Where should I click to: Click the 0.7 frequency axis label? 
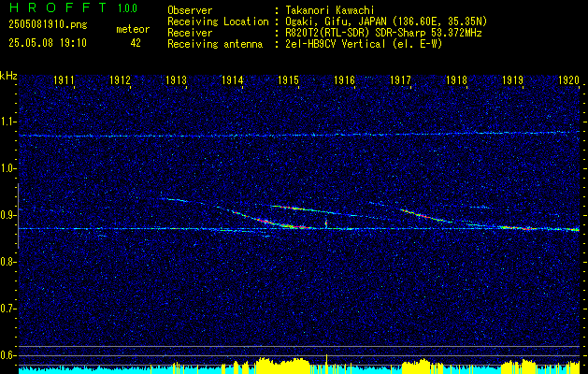click(x=8, y=309)
